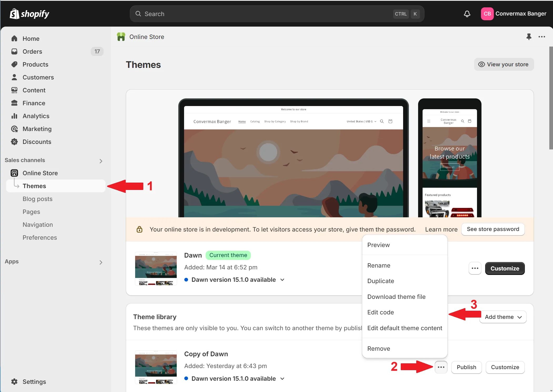Screen dimensions: 553x392
Task: Click the three-dot button for Copy of Dawn
Action: (441, 367)
